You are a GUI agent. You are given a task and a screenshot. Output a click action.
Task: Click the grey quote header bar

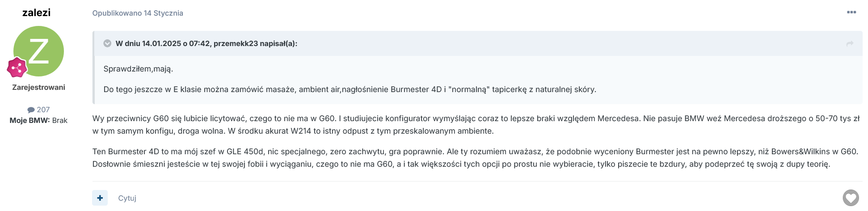click(x=478, y=43)
